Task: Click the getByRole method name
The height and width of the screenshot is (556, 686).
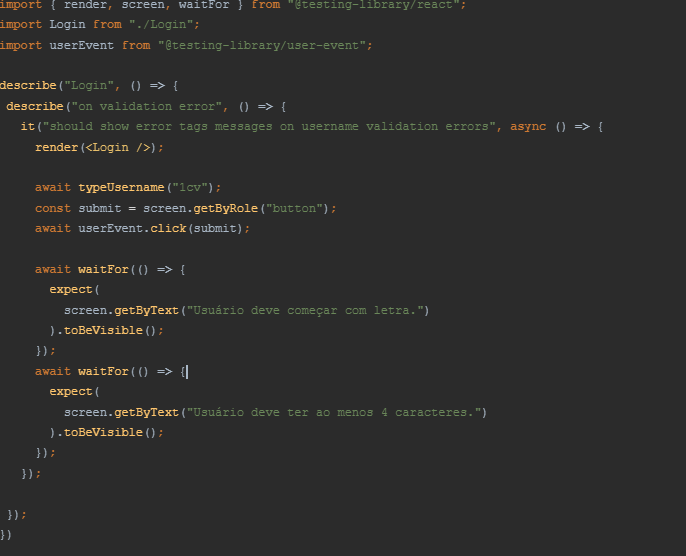Action: click(x=225, y=209)
